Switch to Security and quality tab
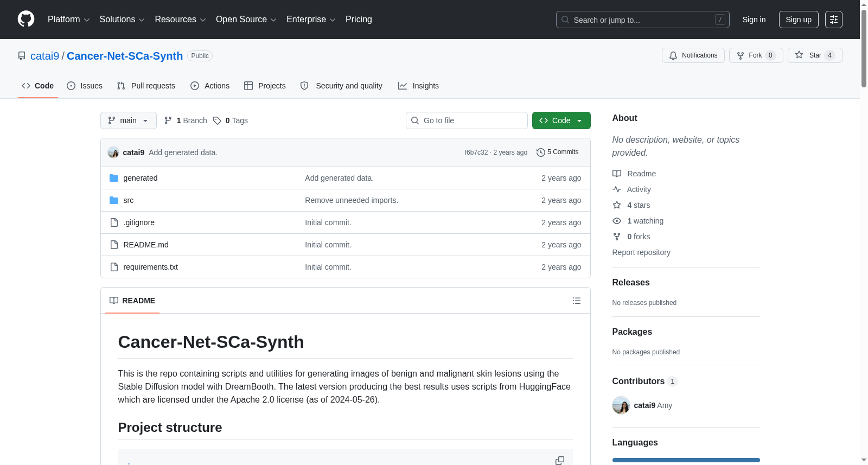This screenshot has height=465, width=868. tap(341, 86)
